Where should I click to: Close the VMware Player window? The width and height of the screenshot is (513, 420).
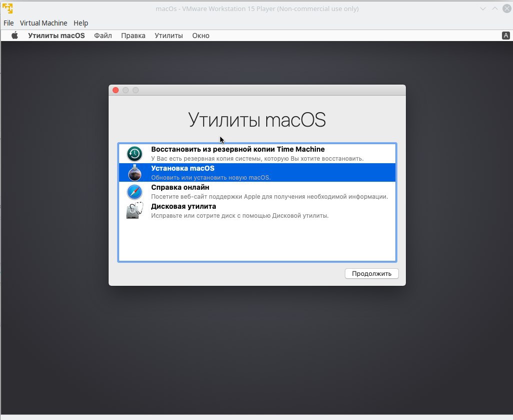tap(507, 9)
